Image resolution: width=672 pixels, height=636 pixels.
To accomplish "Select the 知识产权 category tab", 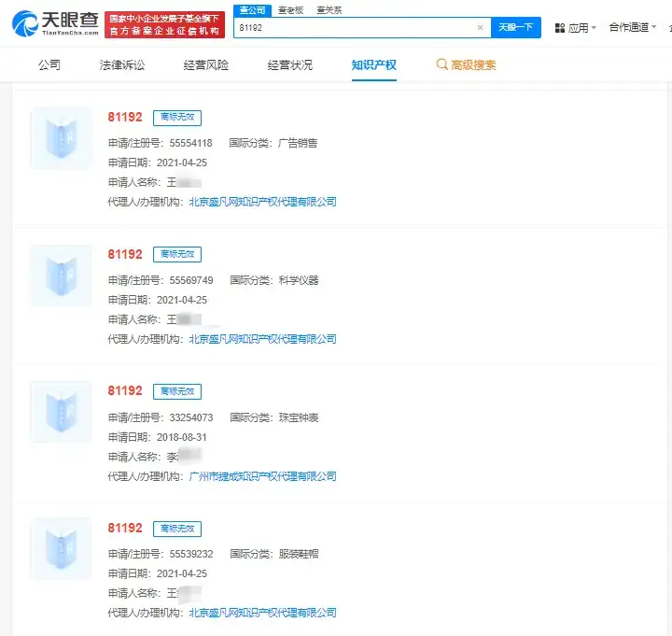I will 374,65.
